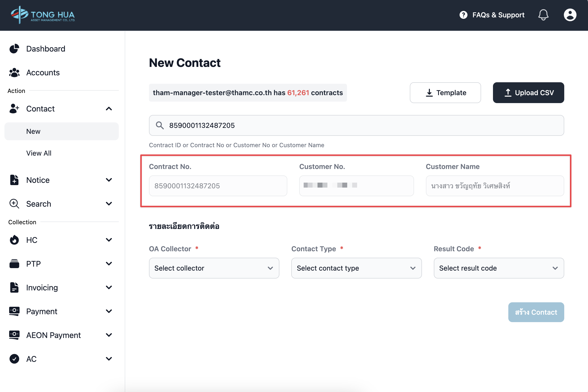588x392 pixels.
Task: Click the AC checkmark circle icon
Action: pos(14,359)
